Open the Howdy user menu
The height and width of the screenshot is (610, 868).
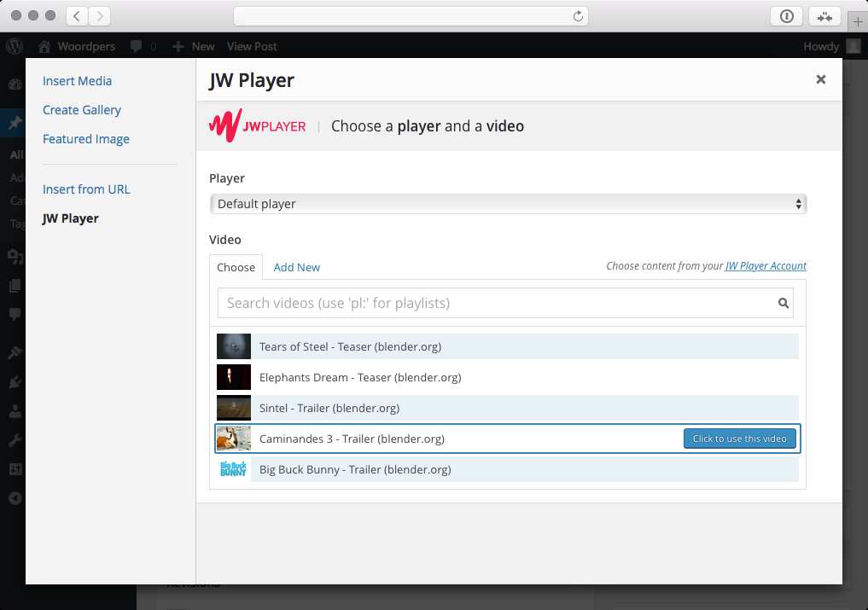point(832,47)
